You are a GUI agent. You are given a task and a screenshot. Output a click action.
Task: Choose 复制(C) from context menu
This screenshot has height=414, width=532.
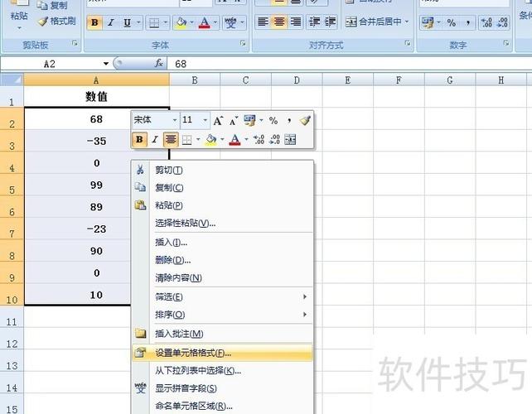coord(223,187)
